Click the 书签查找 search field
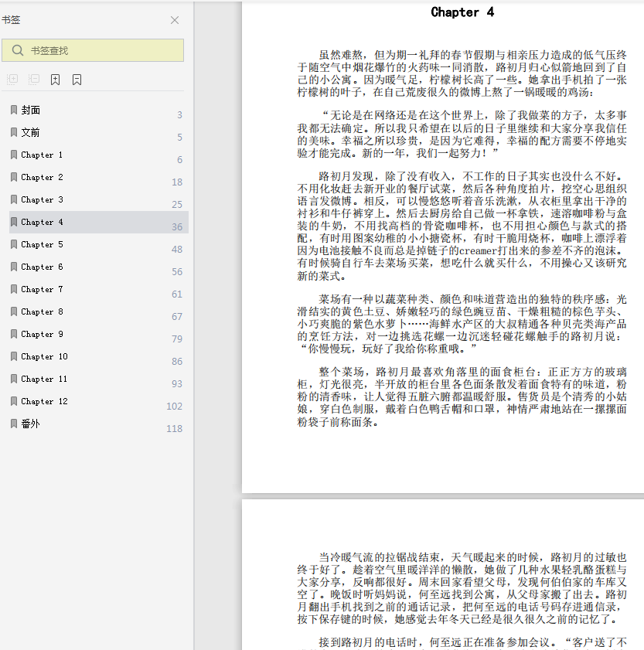The height and width of the screenshot is (650, 644). tap(93, 50)
